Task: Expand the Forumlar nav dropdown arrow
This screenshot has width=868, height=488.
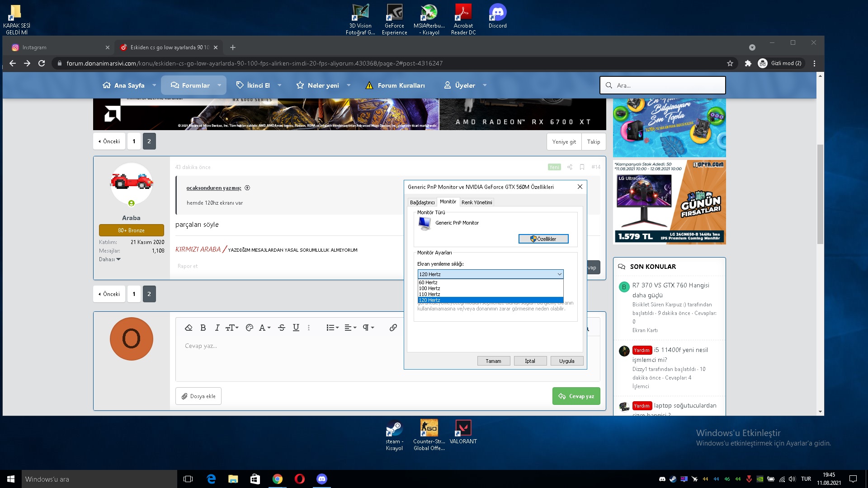Action: (219, 85)
